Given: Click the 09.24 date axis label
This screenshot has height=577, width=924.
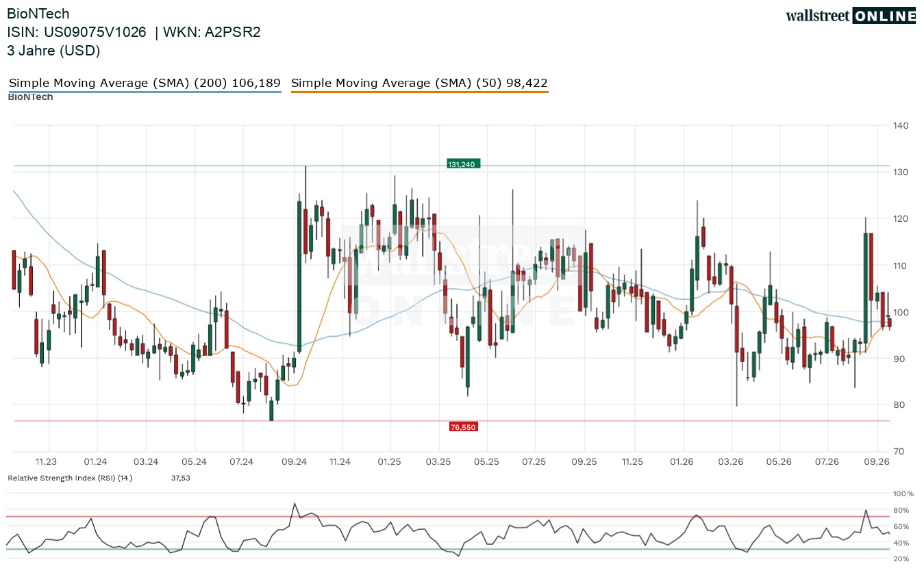Looking at the screenshot, I should [x=294, y=462].
